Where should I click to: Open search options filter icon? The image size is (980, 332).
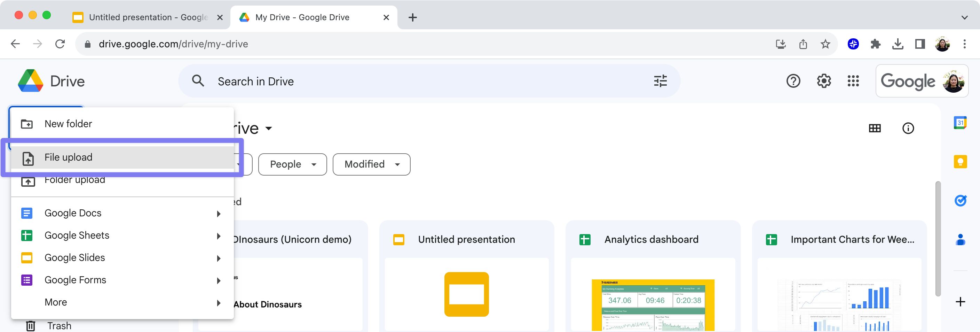click(x=660, y=81)
